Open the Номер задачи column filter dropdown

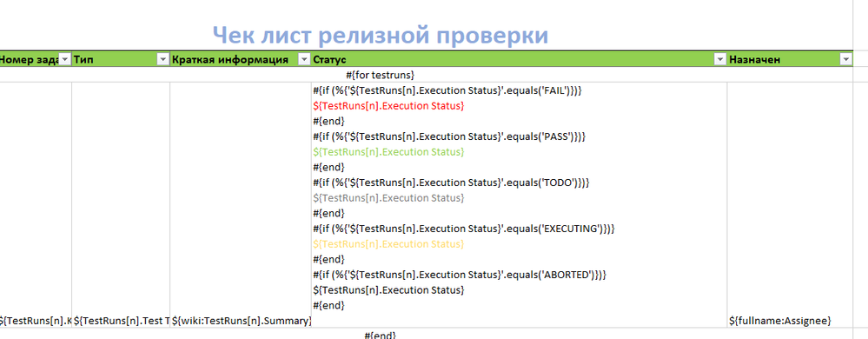tap(65, 59)
